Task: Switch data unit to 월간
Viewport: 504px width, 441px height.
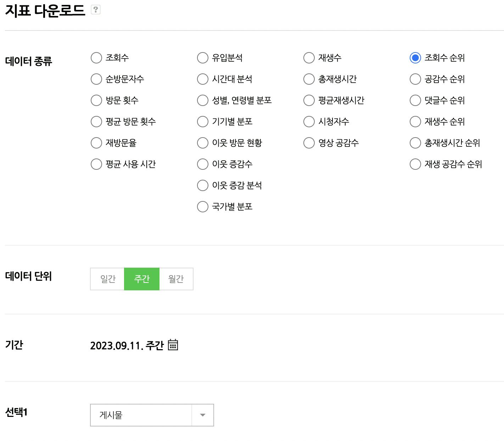Action: (x=176, y=279)
